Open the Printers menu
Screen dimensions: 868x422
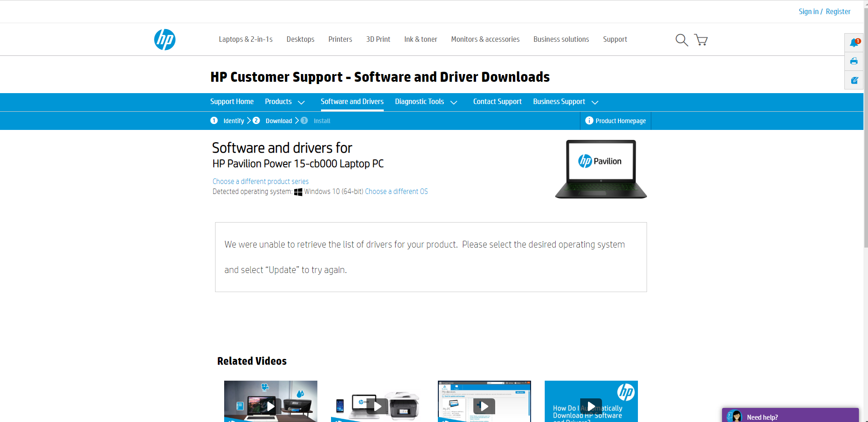[x=340, y=40]
